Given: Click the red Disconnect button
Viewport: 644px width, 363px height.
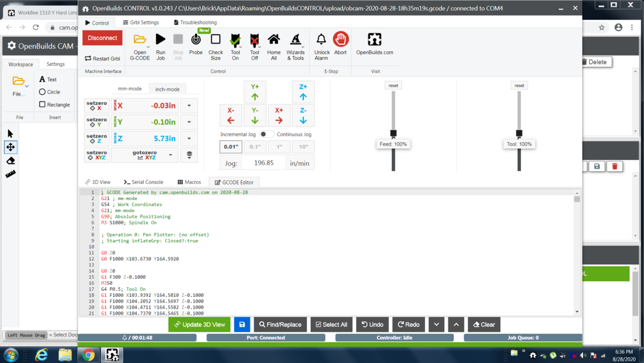Looking at the screenshot, I should (x=103, y=38).
